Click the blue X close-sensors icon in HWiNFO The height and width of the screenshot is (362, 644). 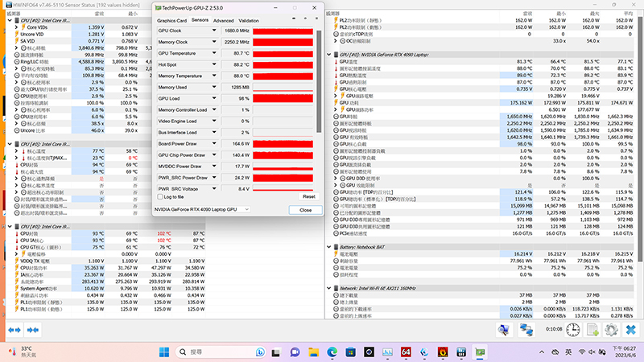(632, 330)
